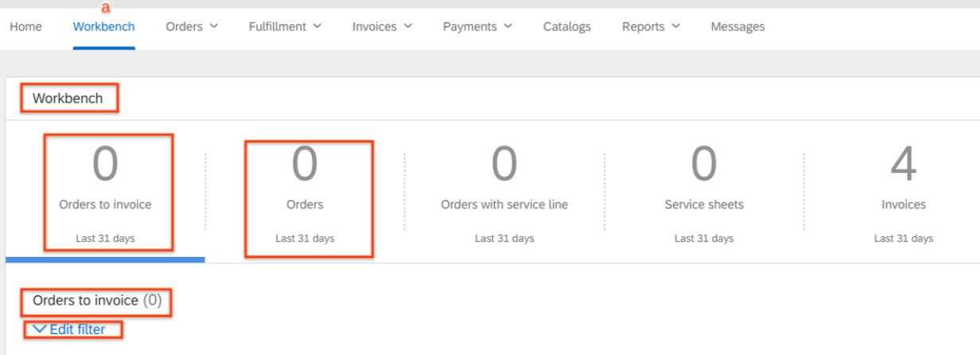Click the Orders to invoice (0) heading

coord(97,301)
